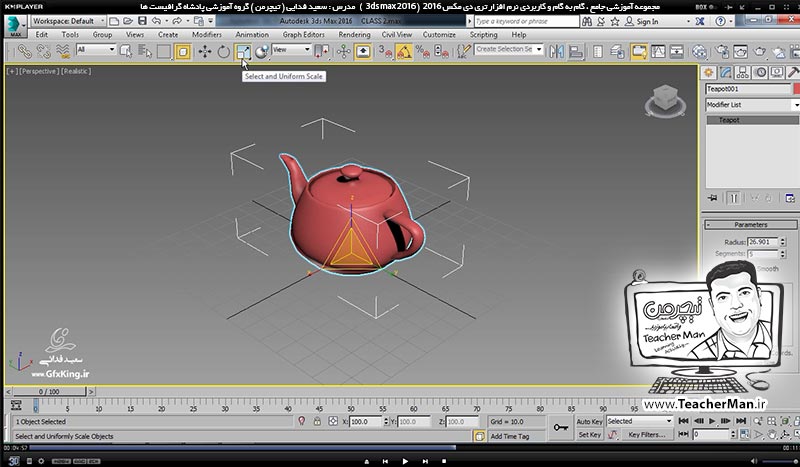The image size is (800, 467).
Task: Open the Layer Explorer icon
Action: pos(617,51)
